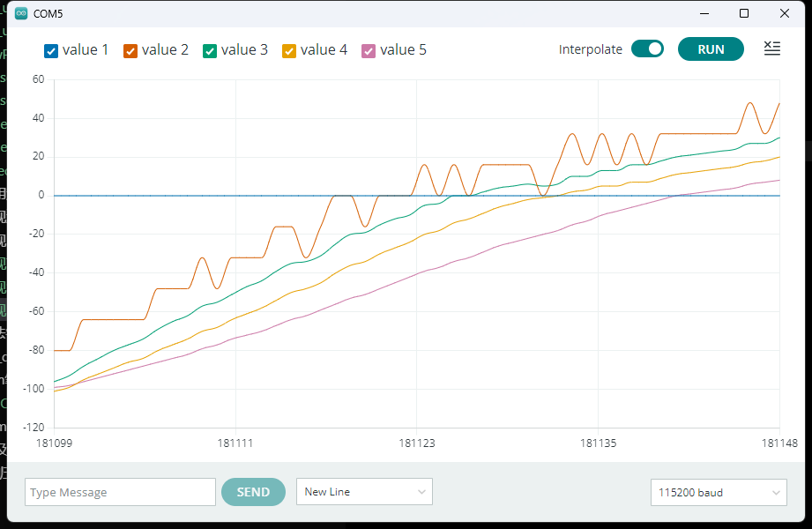This screenshot has width=812, height=529.
Task: Maximize the COM5 plotter window
Action: point(744,14)
